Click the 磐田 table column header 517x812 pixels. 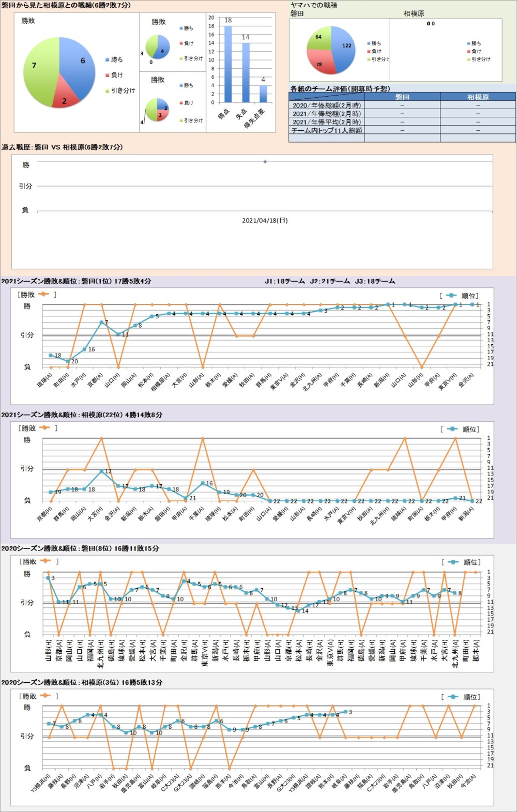click(402, 97)
